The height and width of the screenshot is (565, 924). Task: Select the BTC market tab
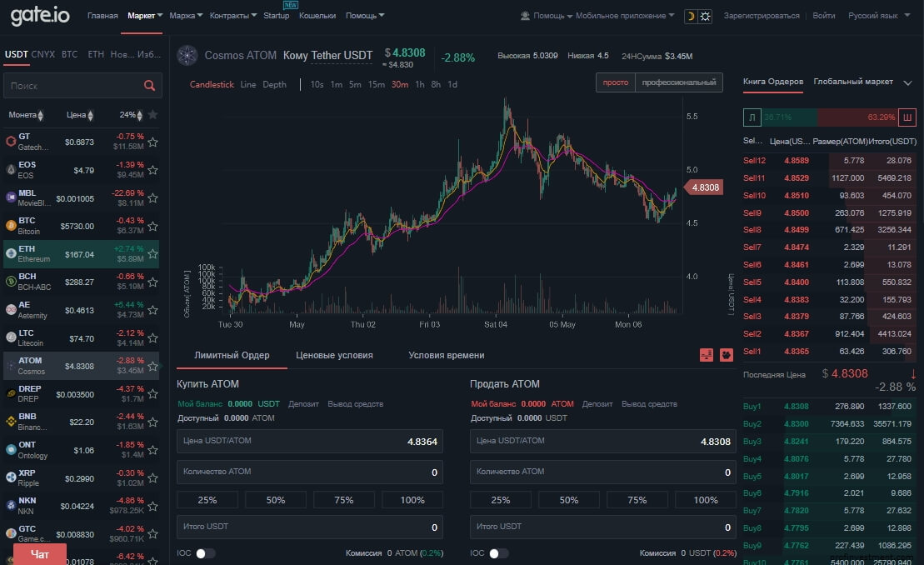tap(69, 54)
